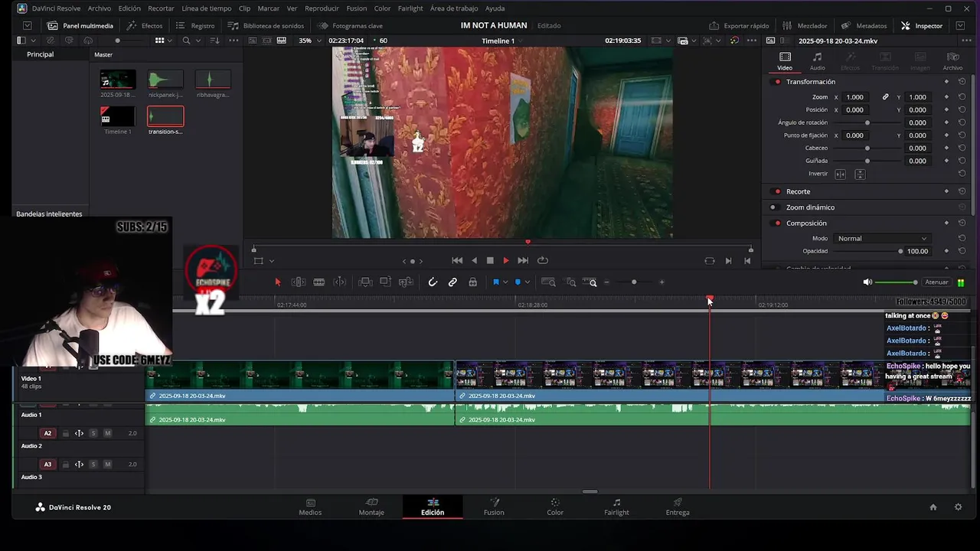The height and width of the screenshot is (551, 980).
Task: Open the Project Manager home icon
Action: coord(933,507)
